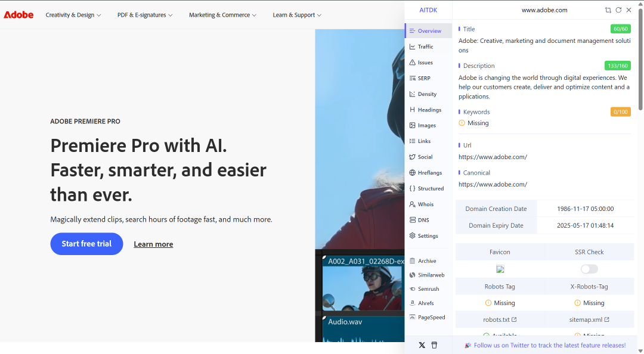Click the ADOBE PREMIERE PRO label
Image resolution: width=644 pixels, height=354 pixels.
coord(85,121)
